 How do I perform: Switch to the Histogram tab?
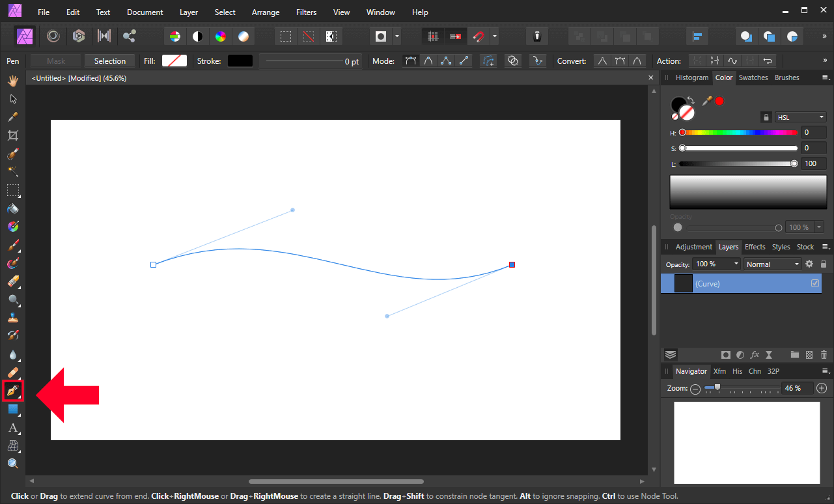tap(691, 77)
